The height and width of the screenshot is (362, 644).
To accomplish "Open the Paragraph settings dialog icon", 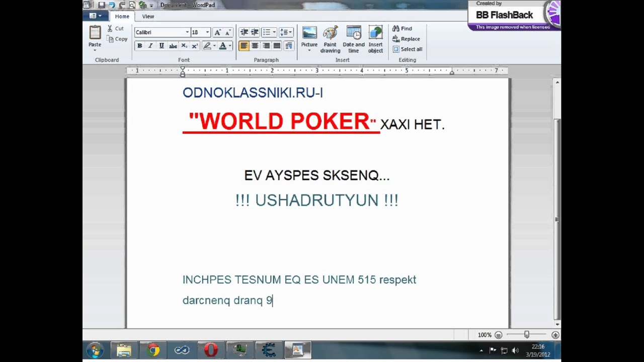I will pyautogui.click(x=288, y=46).
